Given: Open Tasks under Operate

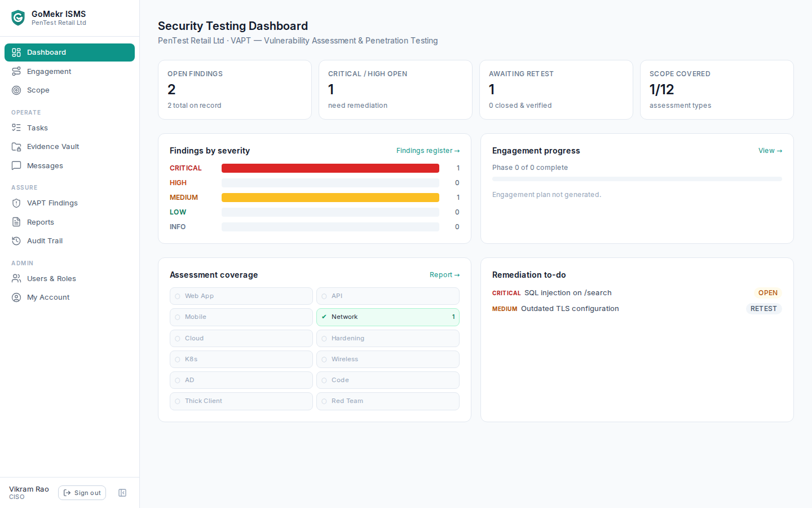Looking at the screenshot, I should point(69,128).
